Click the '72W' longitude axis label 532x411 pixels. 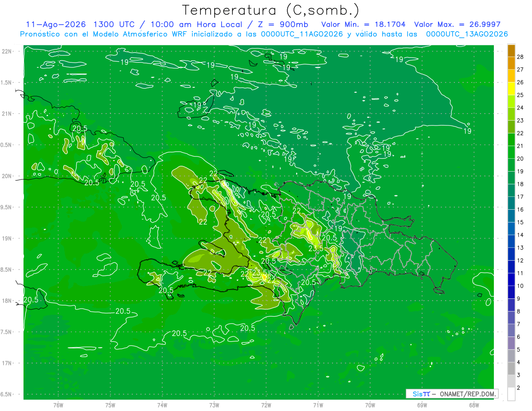(x=266, y=405)
